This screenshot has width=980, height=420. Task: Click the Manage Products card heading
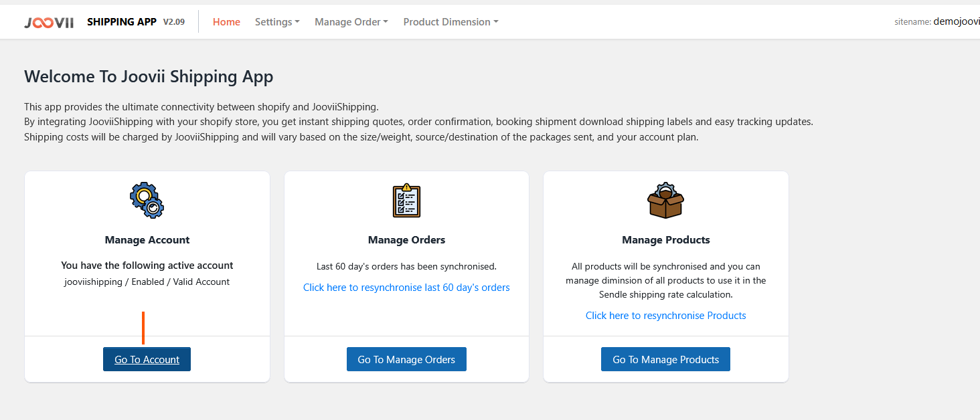pyautogui.click(x=666, y=240)
